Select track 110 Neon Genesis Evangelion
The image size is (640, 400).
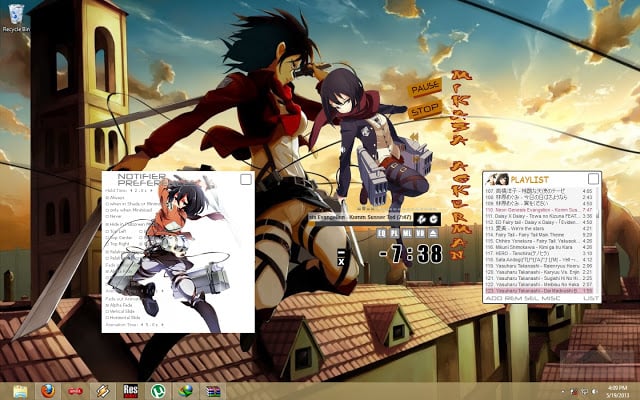539,210
